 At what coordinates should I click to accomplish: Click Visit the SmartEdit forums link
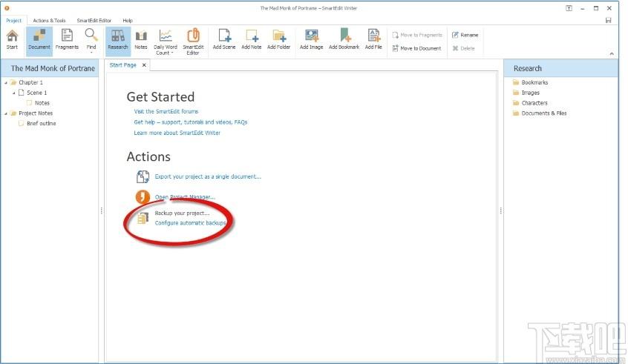pos(166,112)
